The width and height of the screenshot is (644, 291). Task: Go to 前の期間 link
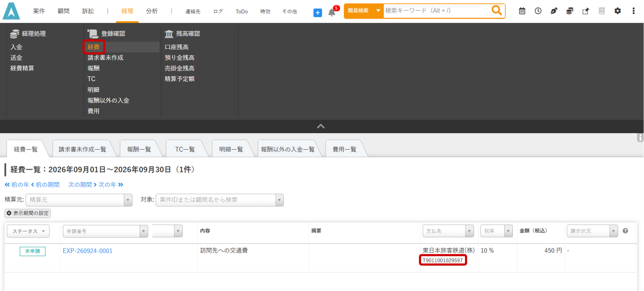[x=46, y=185]
